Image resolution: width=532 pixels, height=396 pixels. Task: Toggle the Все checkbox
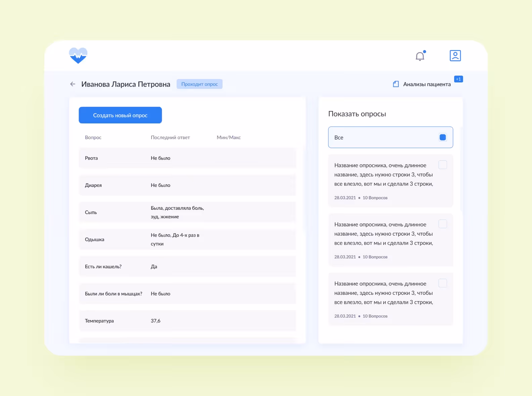tap(443, 137)
